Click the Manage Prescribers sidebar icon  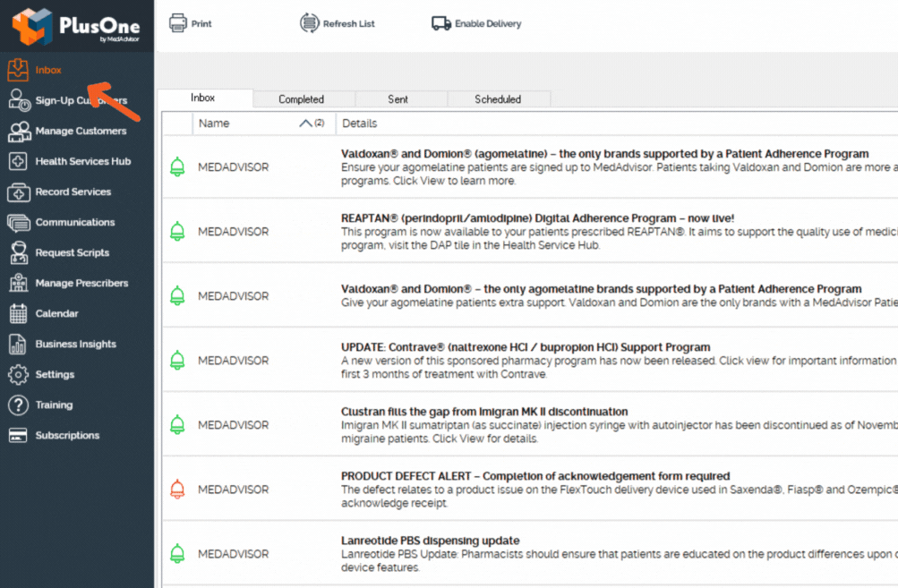pos(18,284)
